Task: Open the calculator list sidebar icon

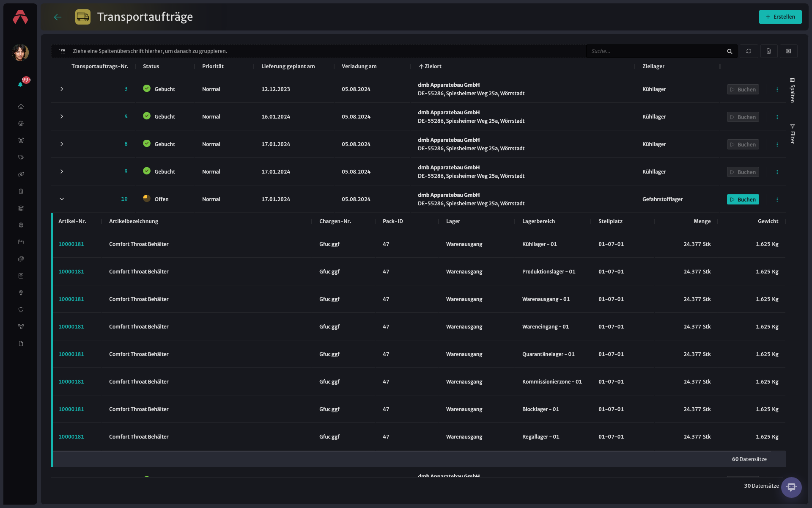Action: click(21, 276)
